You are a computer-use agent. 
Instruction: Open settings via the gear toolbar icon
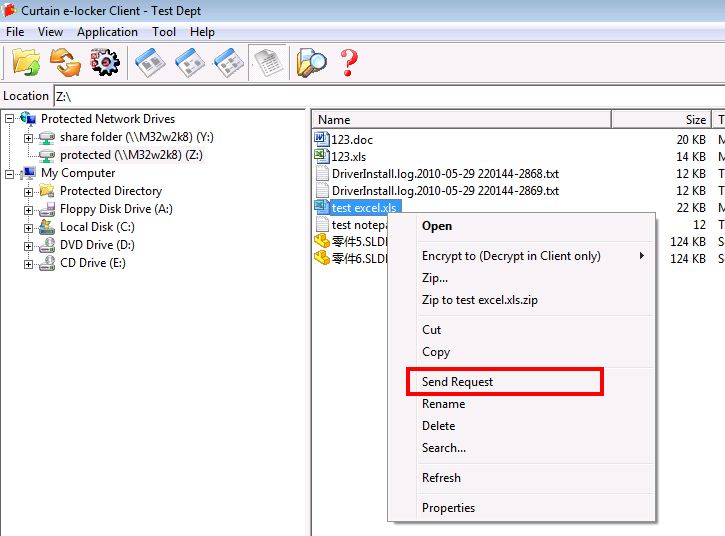(x=105, y=62)
